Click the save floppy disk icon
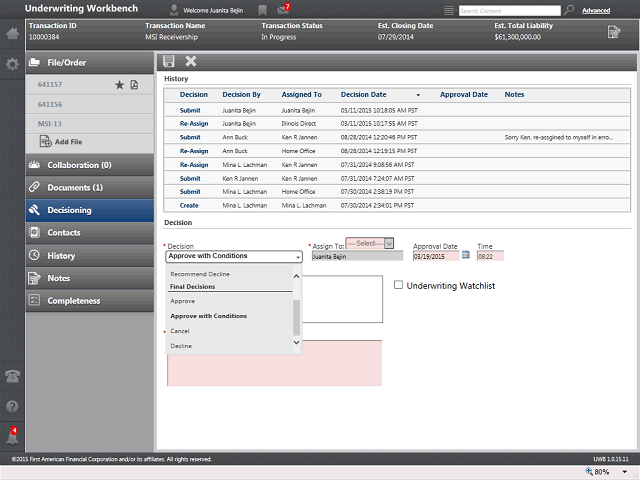640x480 pixels. tap(169, 61)
